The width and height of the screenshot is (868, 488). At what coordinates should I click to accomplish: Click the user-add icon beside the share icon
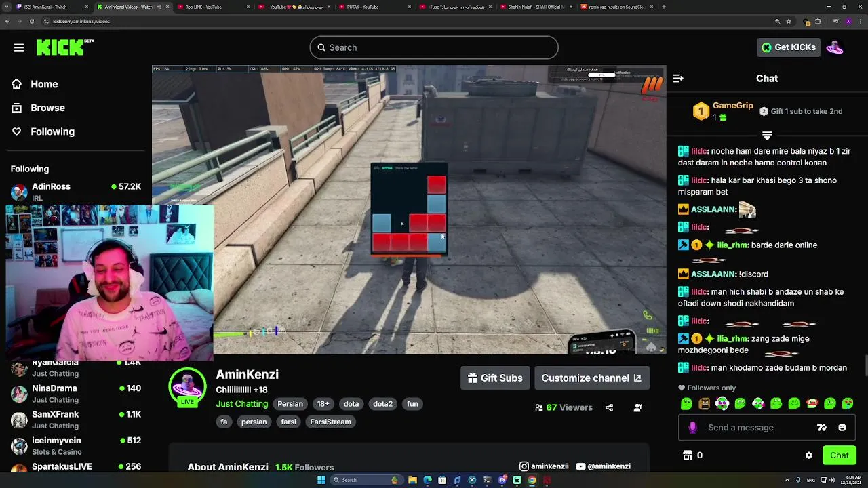(x=637, y=408)
